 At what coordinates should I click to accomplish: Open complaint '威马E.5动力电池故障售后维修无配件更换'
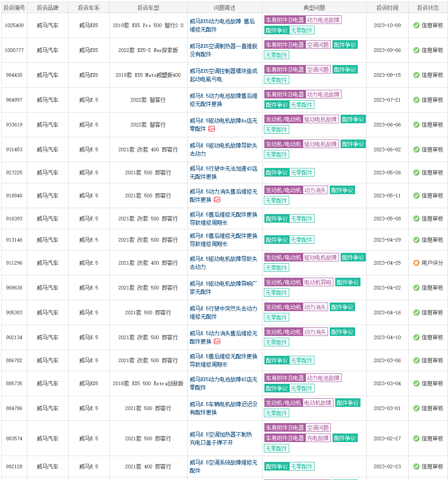pyautogui.click(x=223, y=100)
